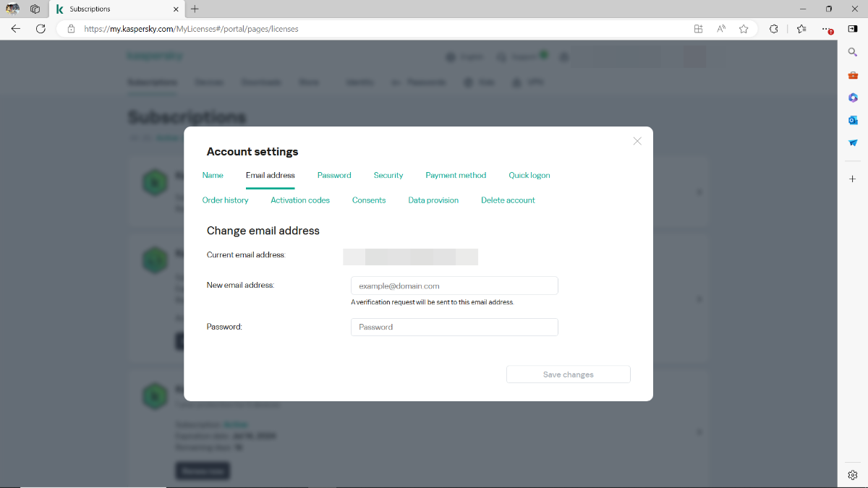Select the Email address tab

pos(271,175)
